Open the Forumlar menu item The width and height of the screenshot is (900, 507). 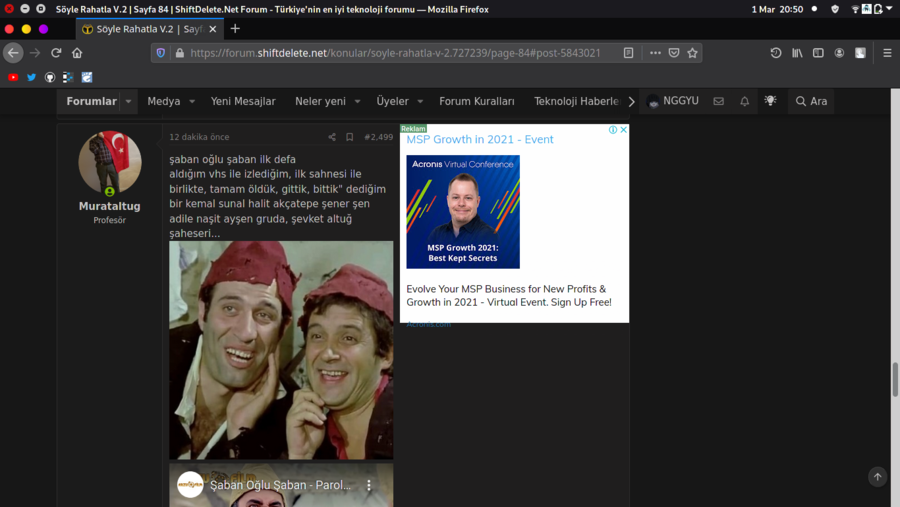(x=91, y=101)
